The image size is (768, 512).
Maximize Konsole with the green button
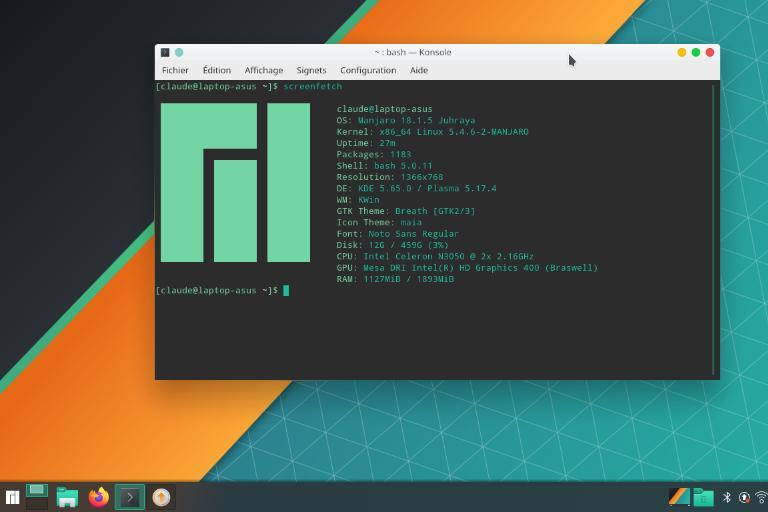(x=696, y=52)
